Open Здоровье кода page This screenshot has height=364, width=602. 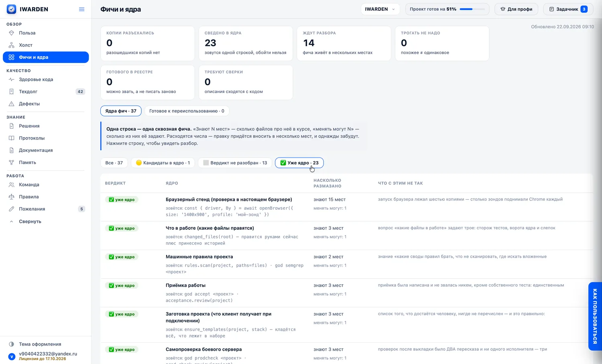point(46,79)
